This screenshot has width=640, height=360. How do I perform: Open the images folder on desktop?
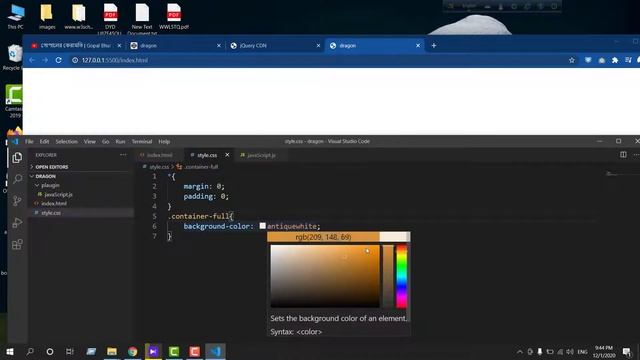pos(47,16)
